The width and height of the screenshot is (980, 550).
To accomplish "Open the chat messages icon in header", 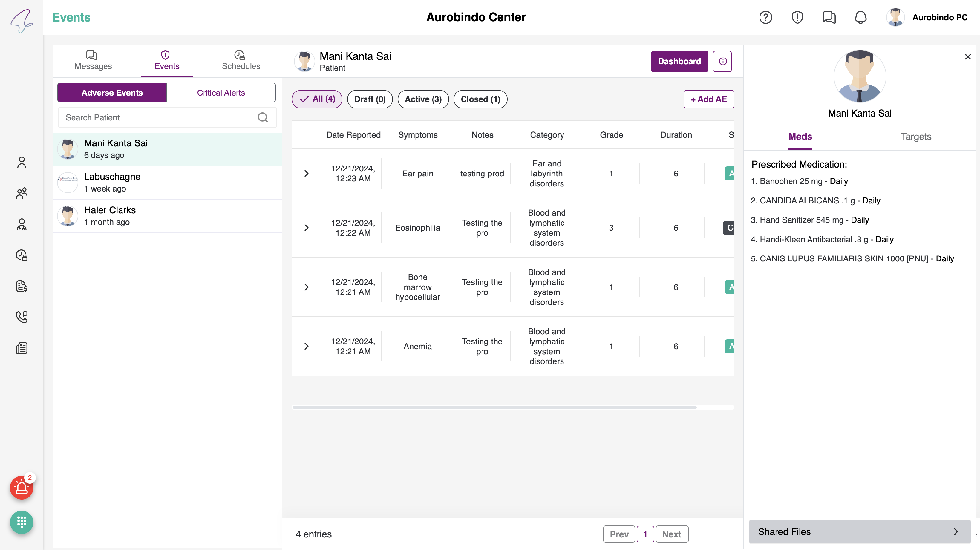I will (828, 18).
